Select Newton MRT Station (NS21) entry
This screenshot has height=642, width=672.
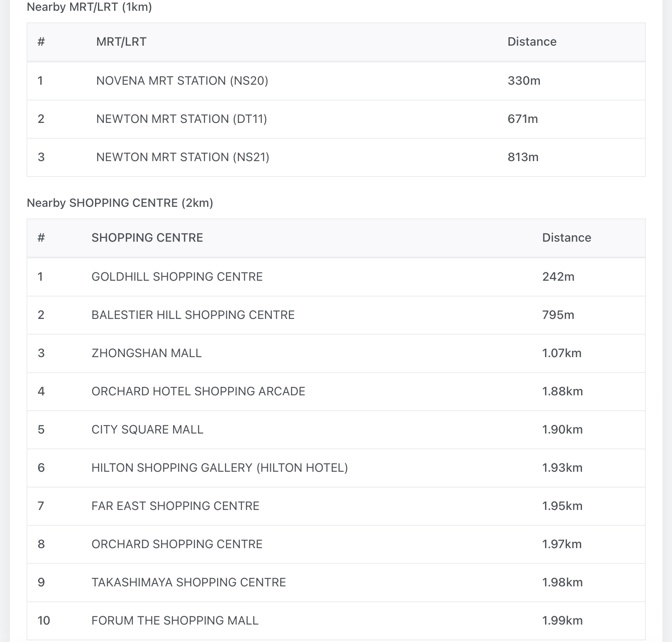183,157
